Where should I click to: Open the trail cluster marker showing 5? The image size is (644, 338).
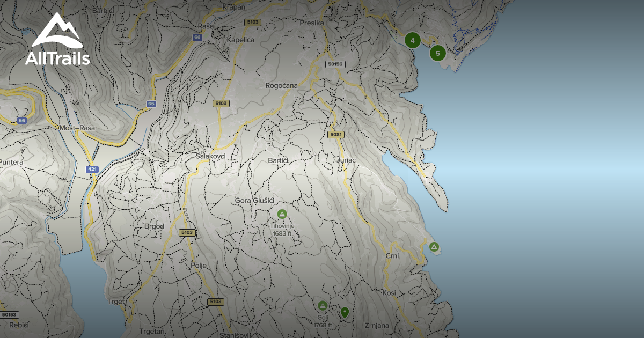[x=438, y=53]
